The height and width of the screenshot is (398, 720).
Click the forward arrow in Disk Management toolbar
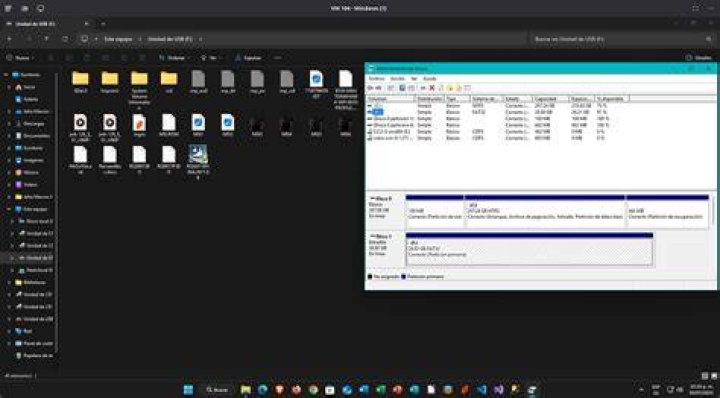point(378,88)
